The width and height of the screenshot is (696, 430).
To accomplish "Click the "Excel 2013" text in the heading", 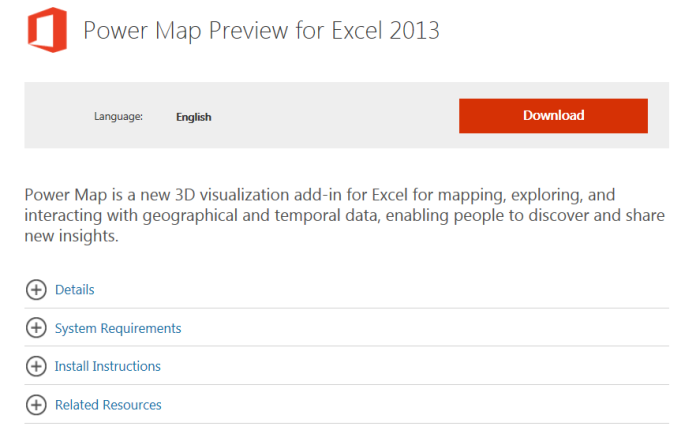I will click(x=385, y=31).
